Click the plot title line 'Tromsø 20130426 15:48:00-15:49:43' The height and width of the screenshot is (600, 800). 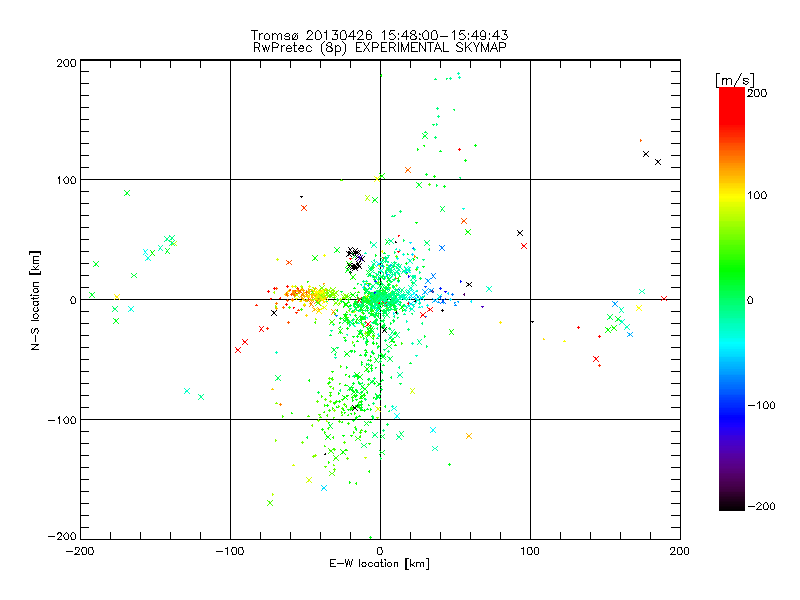[x=380, y=35]
